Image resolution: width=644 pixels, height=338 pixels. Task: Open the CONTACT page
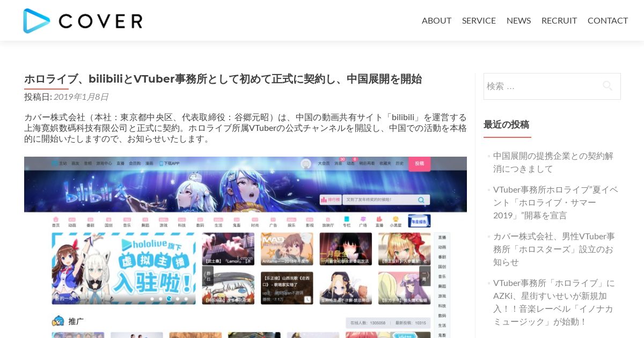(x=608, y=20)
